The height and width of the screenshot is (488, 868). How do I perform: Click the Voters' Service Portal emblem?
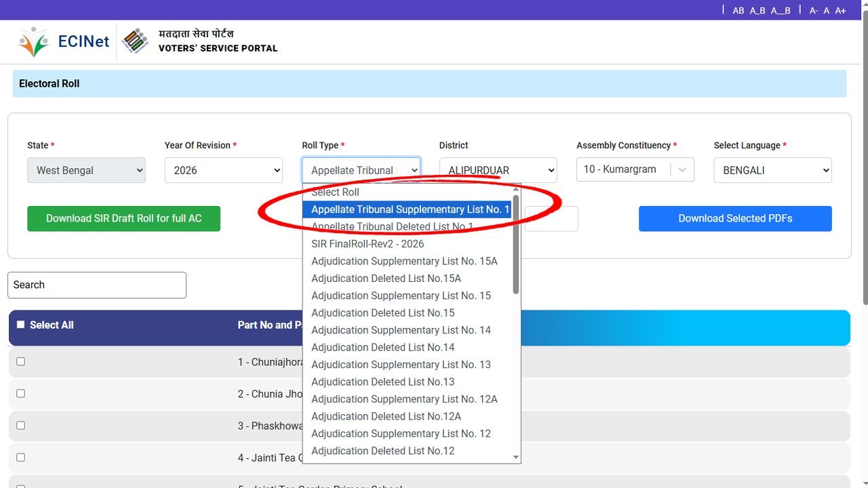tap(135, 41)
